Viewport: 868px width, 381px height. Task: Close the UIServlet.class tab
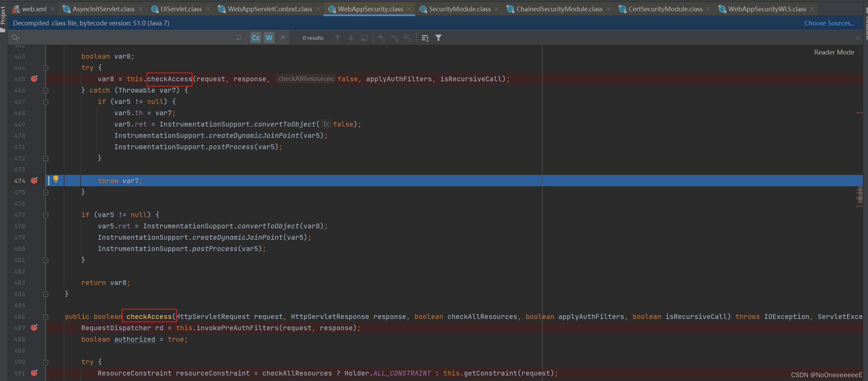pyautogui.click(x=208, y=9)
